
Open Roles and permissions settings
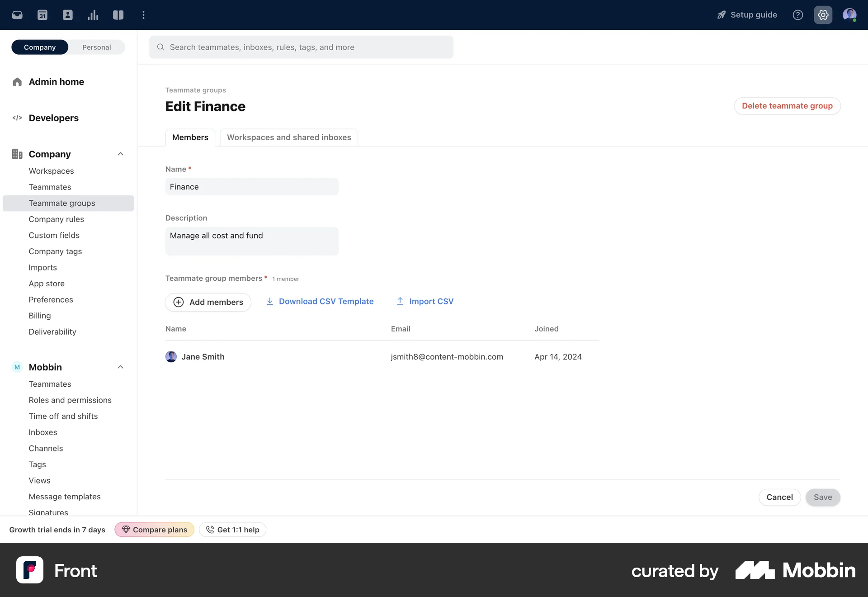70,400
